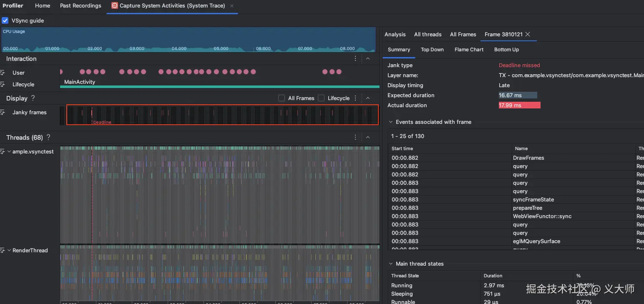644x304 pixels.
Task: Collapse the Events associated with frame section
Action: (x=391, y=122)
